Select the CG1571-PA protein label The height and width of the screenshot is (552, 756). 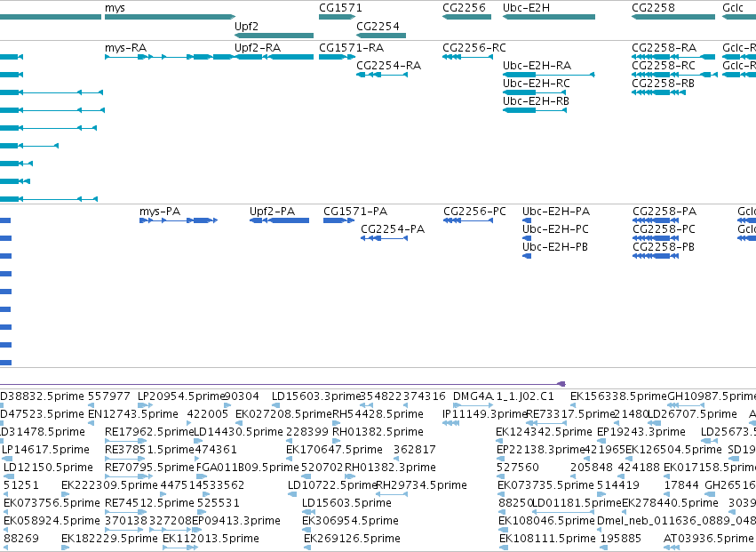coord(355,212)
